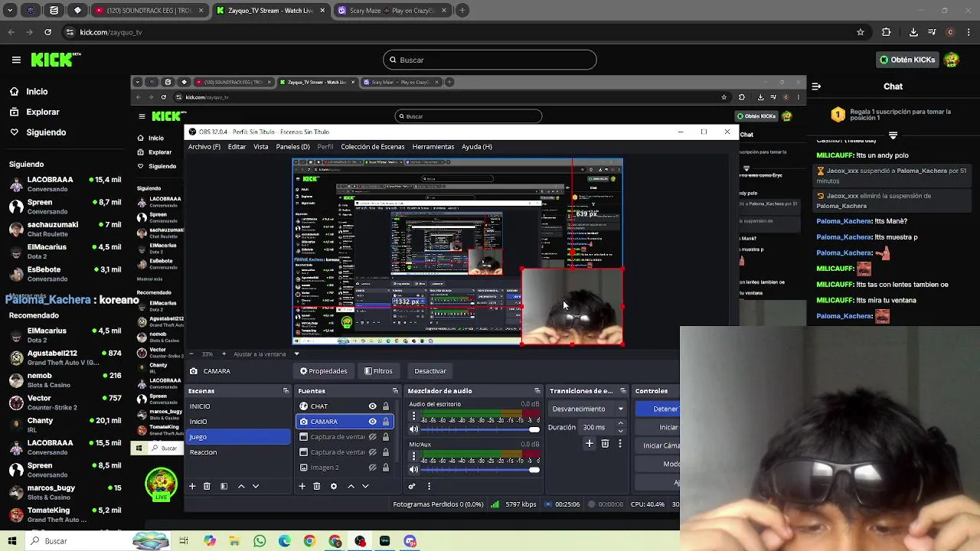Toggle lock on first Captura de ventana
The image size is (980, 551).
(x=386, y=437)
